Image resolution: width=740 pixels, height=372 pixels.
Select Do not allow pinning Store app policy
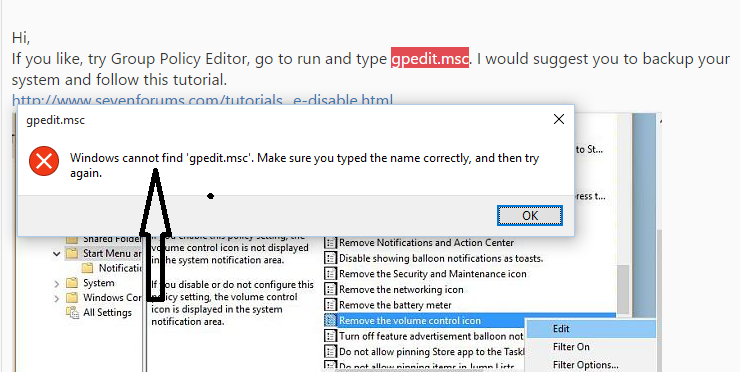pos(432,352)
